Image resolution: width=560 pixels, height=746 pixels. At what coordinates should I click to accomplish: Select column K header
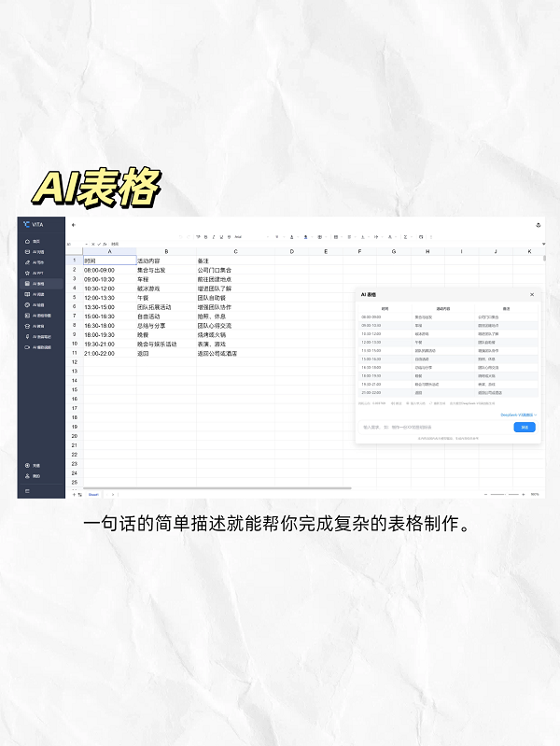point(529,251)
